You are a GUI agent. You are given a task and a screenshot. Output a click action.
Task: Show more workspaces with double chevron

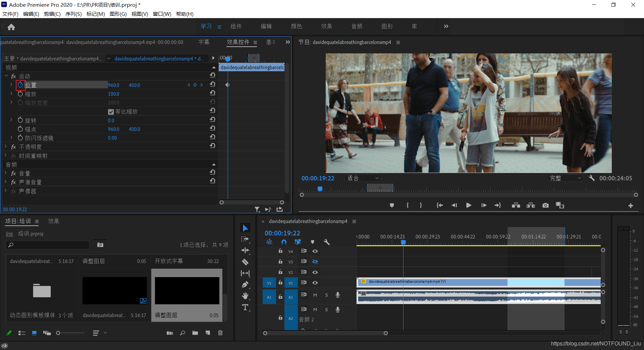(446, 26)
